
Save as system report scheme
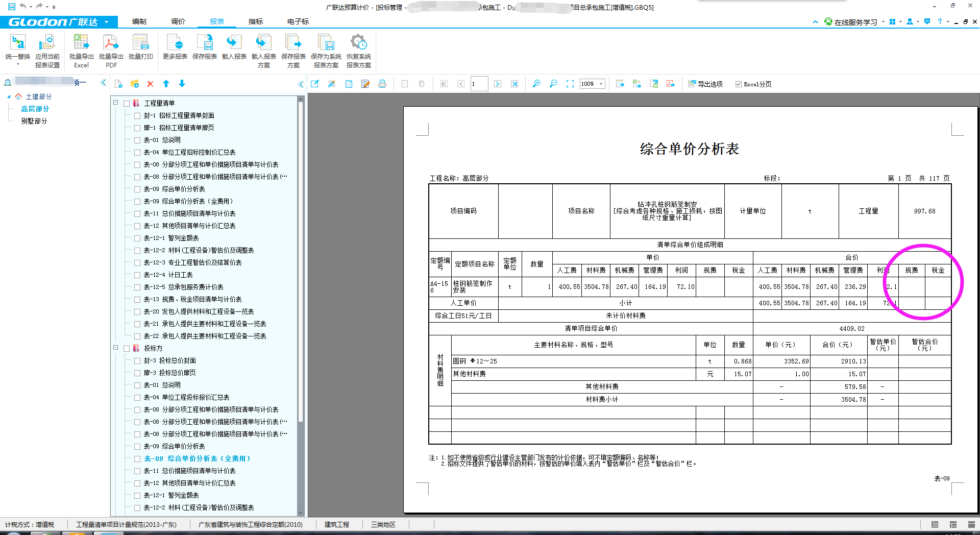(326, 51)
